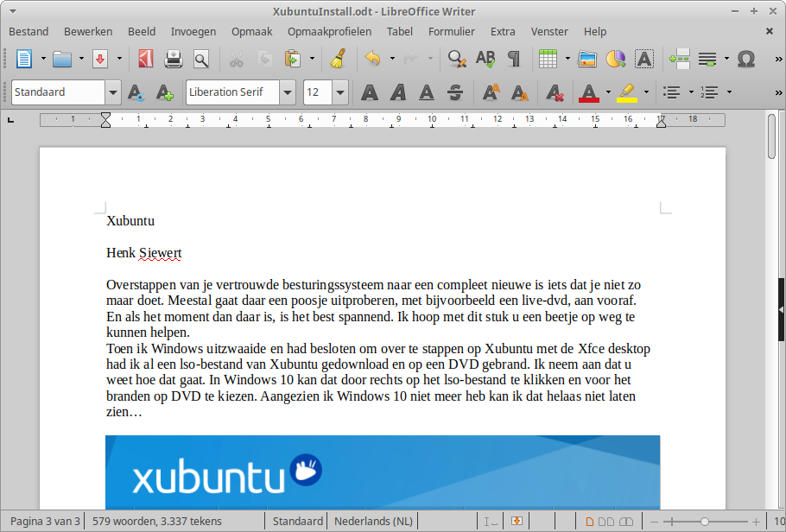Image resolution: width=786 pixels, height=532 pixels.
Task: Toggle superscript formatting
Action: coord(491,92)
